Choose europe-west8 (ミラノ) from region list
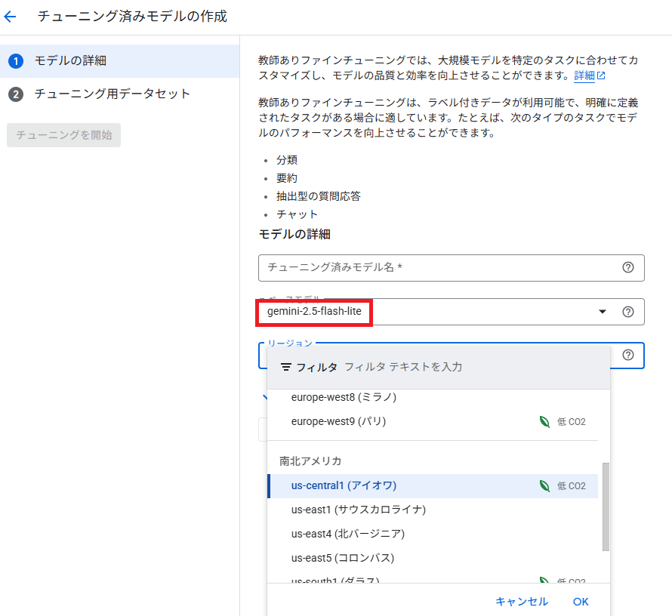Image resolution: width=672 pixels, height=616 pixels. pos(344,397)
